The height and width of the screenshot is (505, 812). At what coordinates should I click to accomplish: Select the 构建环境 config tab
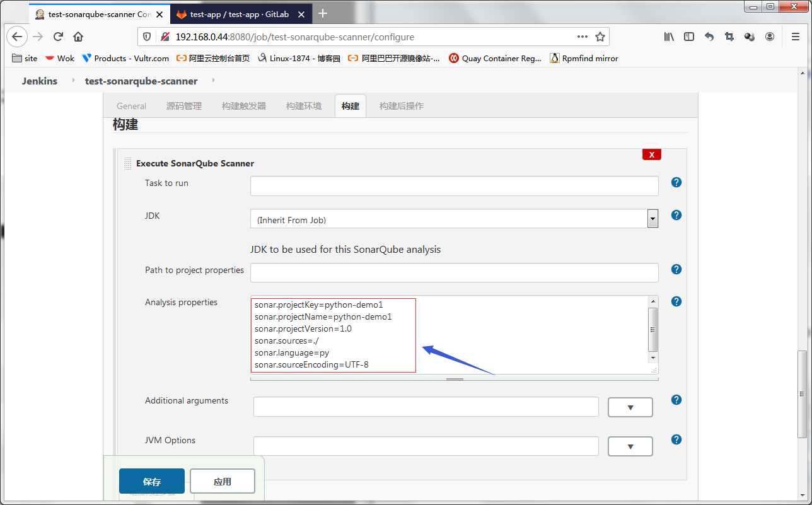[x=304, y=106]
